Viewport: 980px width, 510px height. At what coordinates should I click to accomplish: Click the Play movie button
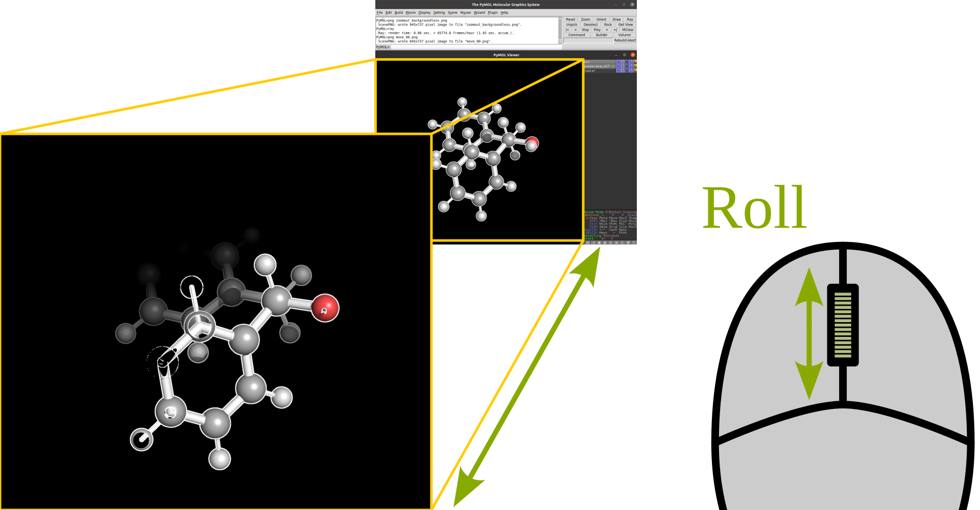coord(597,30)
